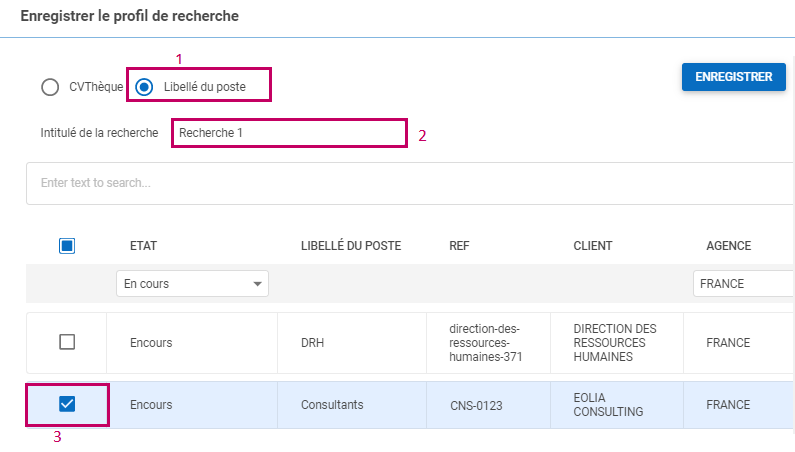Select the Consultants job title cell

[332, 405]
